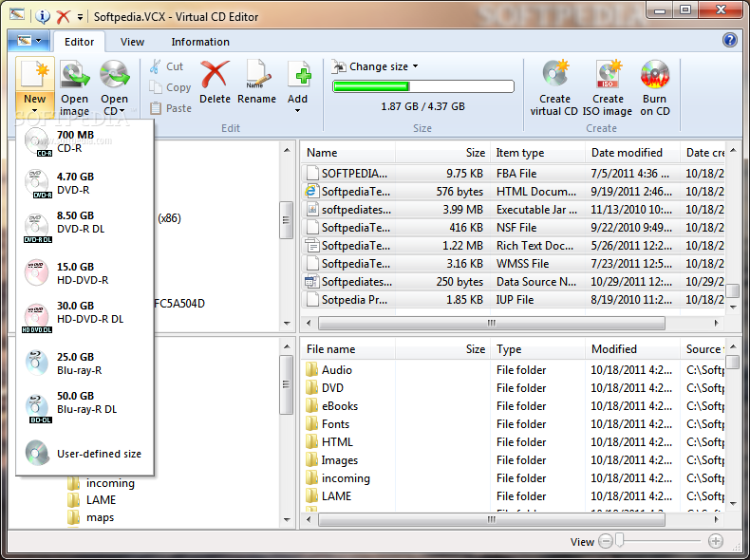Image resolution: width=750 pixels, height=560 pixels.
Task: Open the Change size dropdown
Action: 376,66
